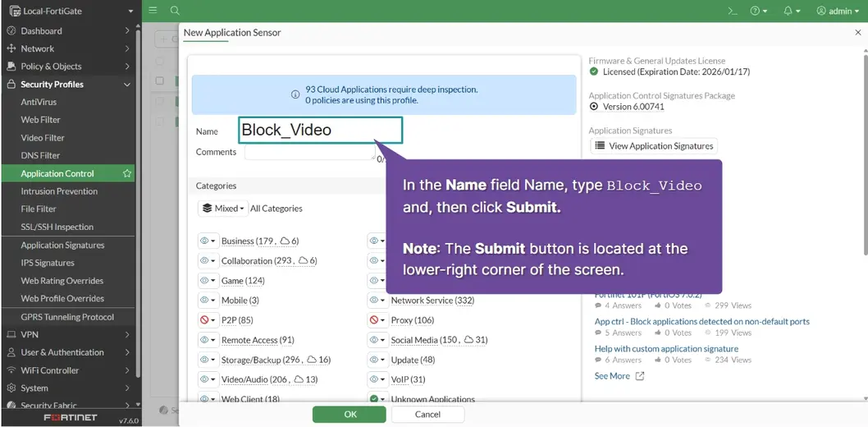Open GPRS Tunneling Protocol page
The height and width of the screenshot is (427, 868).
point(69,317)
